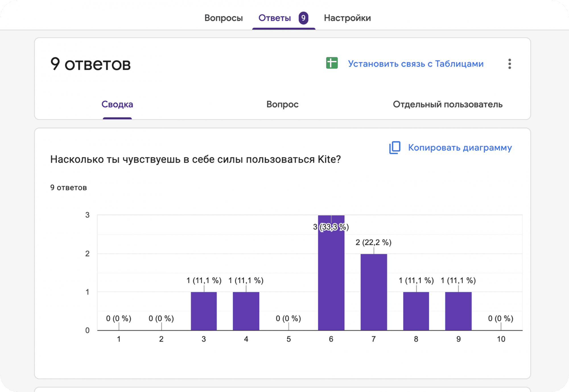Click the 3 (33,3 %) data label
This screenshot has width=569, height=392.
coord(331,227)
